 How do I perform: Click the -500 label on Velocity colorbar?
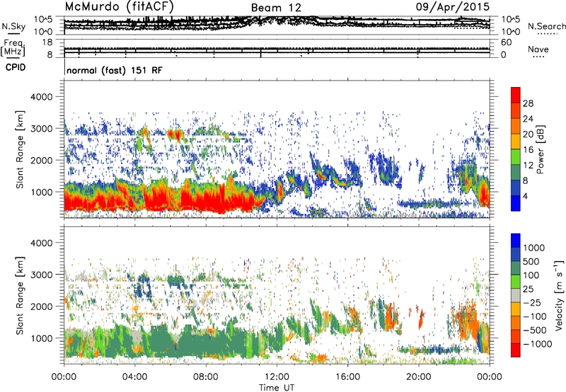[x=535, y=330]
